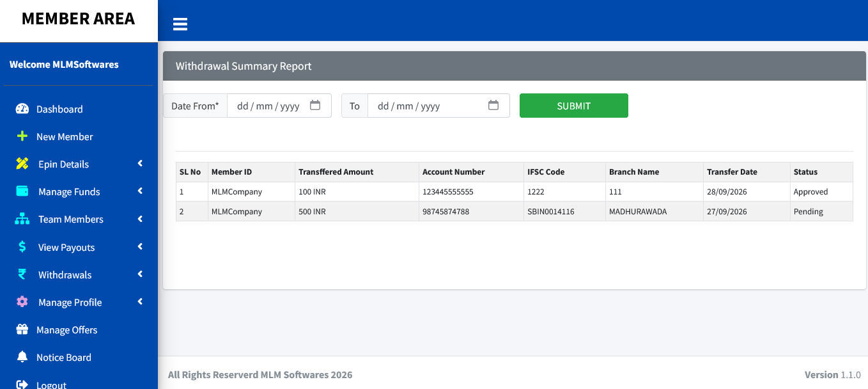Click the Version 1.1.0 footer text

pyautogui.click(x=833, y=375)
